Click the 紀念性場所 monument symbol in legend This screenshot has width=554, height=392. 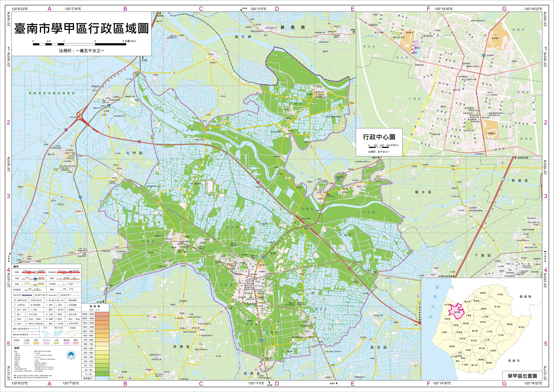pyautogui.click(x=68, y=323)
